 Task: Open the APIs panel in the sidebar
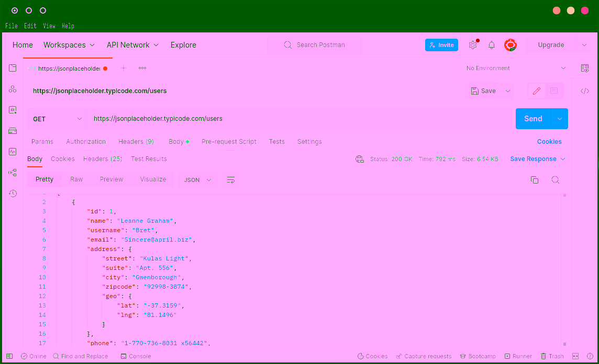pos(13,89)
